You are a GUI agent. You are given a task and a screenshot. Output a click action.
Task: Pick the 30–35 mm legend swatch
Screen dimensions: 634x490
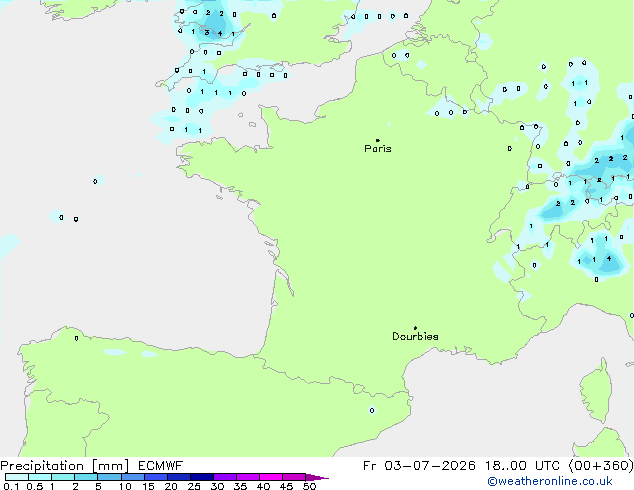pos(225,477)
